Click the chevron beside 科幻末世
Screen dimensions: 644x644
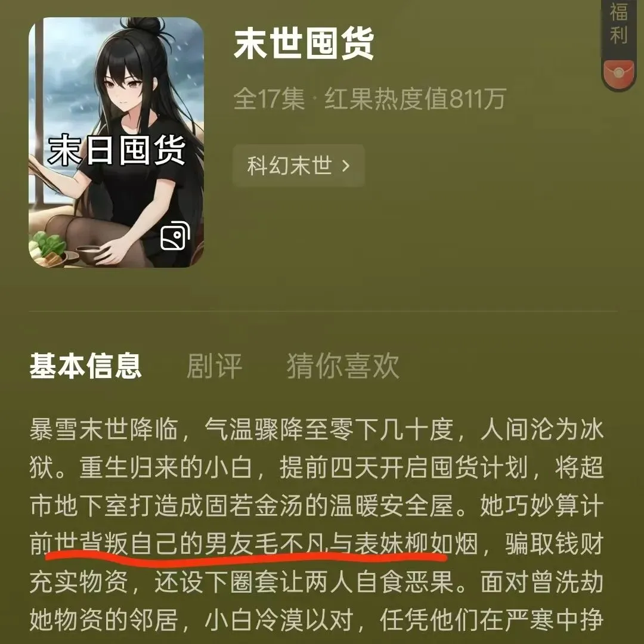click(x=346, y=166)
